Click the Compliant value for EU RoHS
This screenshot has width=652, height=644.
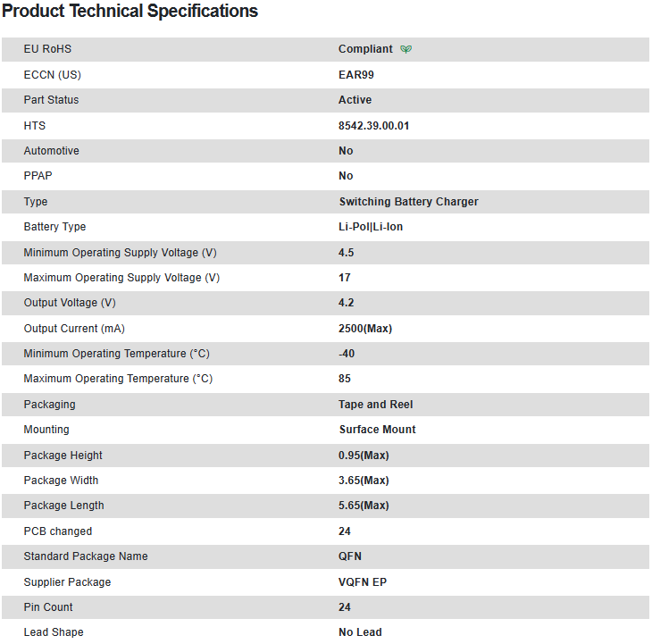tap(365, 49)
